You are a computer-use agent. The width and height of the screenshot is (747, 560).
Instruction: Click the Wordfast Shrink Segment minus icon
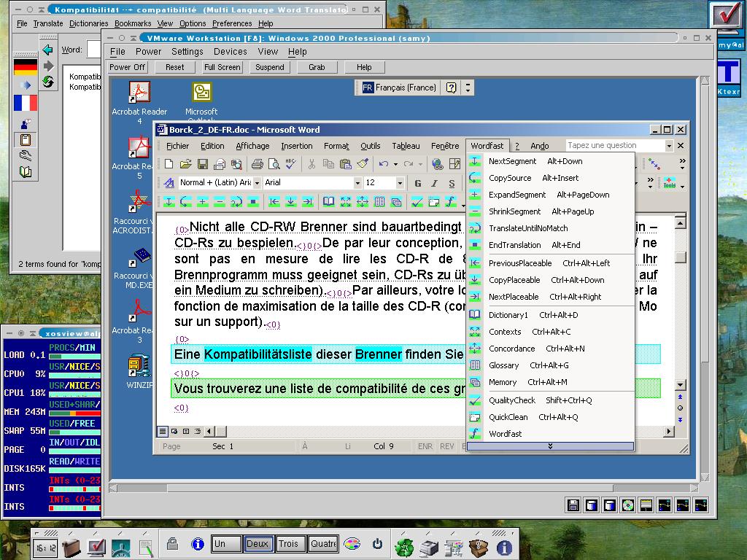pyautogui.click(x=219, y=202)
